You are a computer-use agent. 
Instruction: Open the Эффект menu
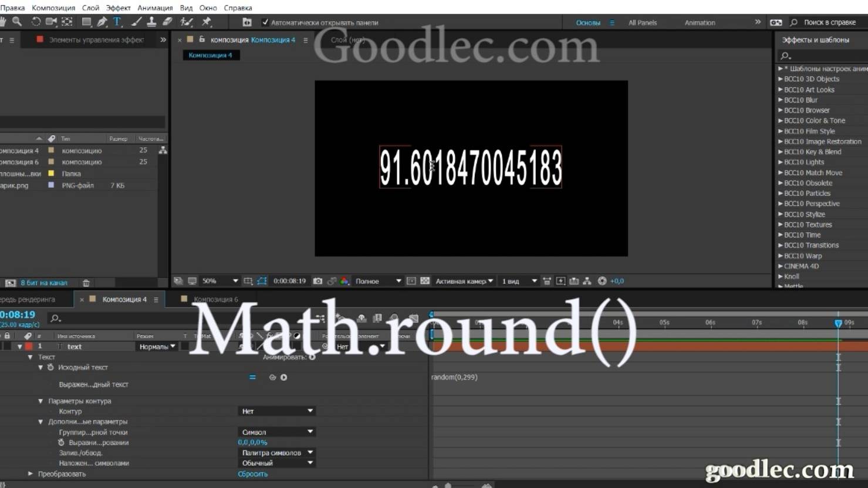tap(118, 8)
